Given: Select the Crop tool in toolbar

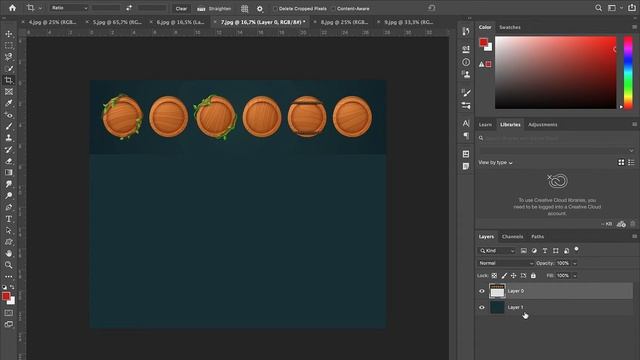Looking at the screenshot, I should (x=9, y=80).
